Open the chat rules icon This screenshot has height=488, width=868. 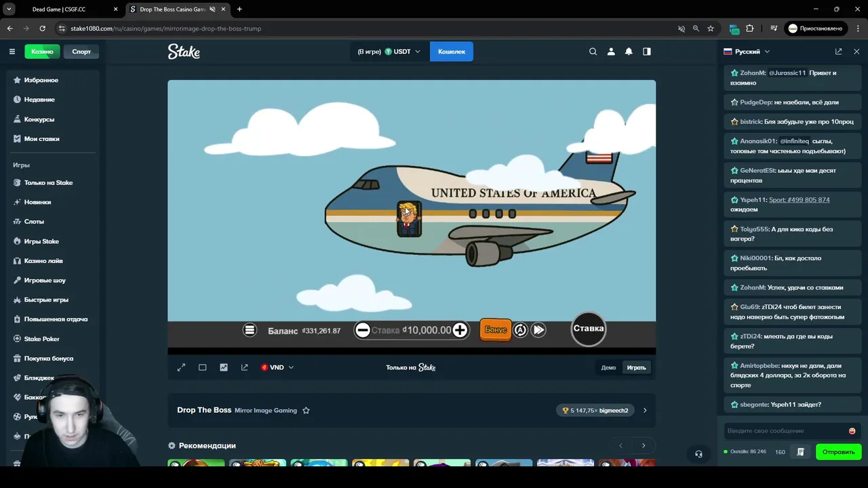pyautogui.click(x=801, y=452)
